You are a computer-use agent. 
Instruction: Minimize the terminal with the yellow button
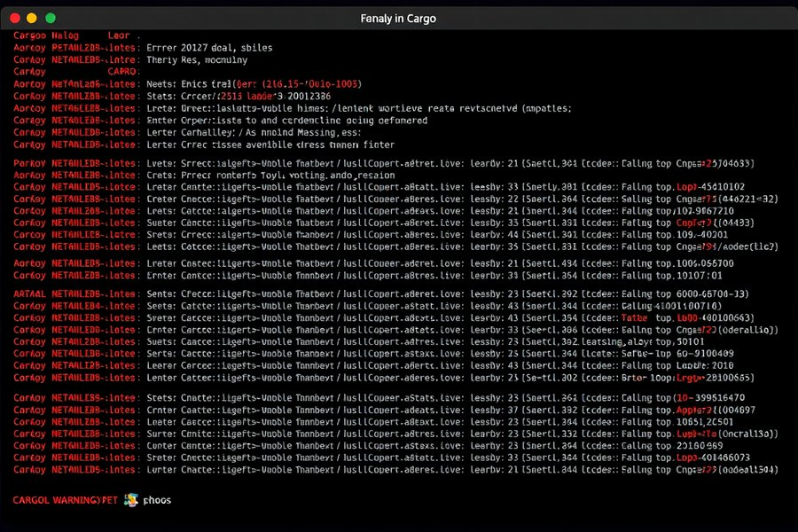[32, 19]
